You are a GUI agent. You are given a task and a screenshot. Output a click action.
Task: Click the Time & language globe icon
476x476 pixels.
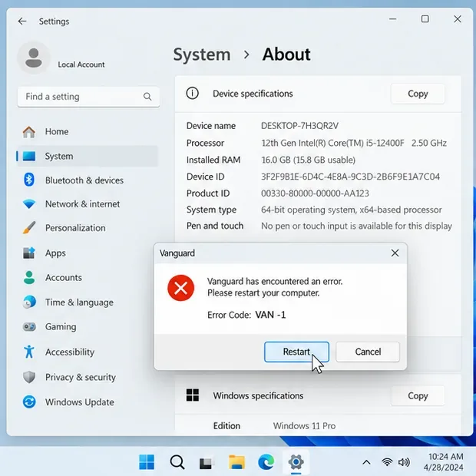pyautogui.click(x=29, y=302)
